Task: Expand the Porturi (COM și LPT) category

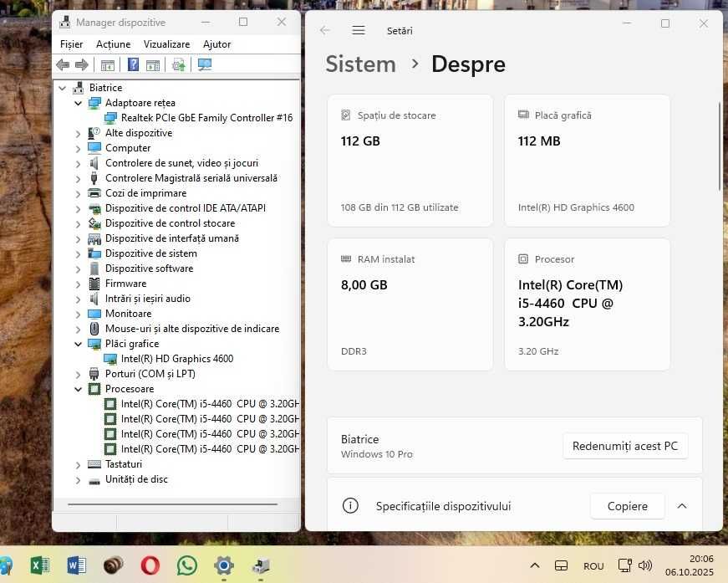Action: click(x=78, y=375)
